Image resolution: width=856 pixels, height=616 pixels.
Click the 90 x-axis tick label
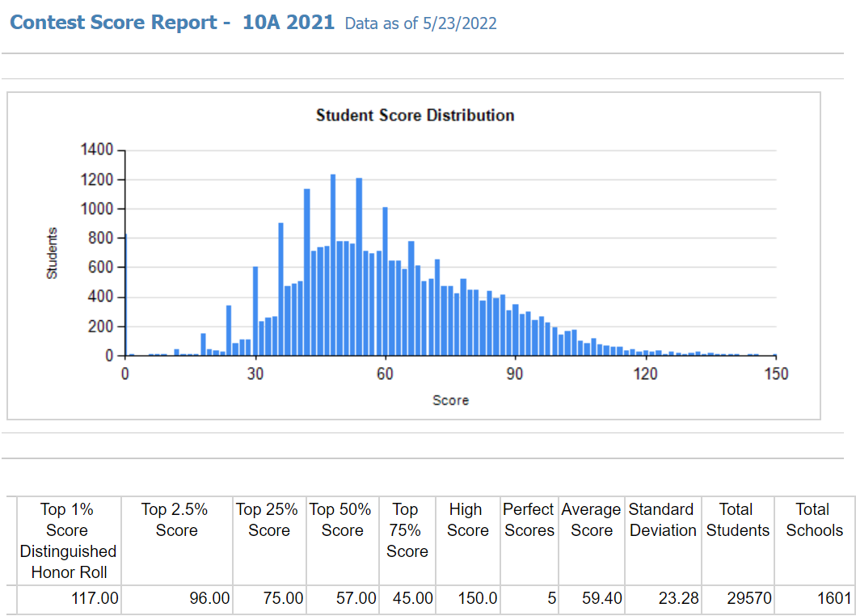coord(515,373)
